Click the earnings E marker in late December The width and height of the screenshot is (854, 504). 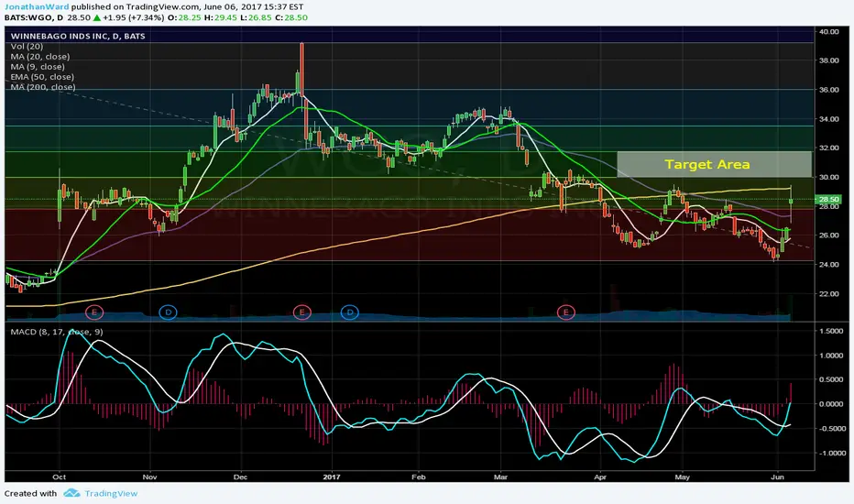click(301, 312)
